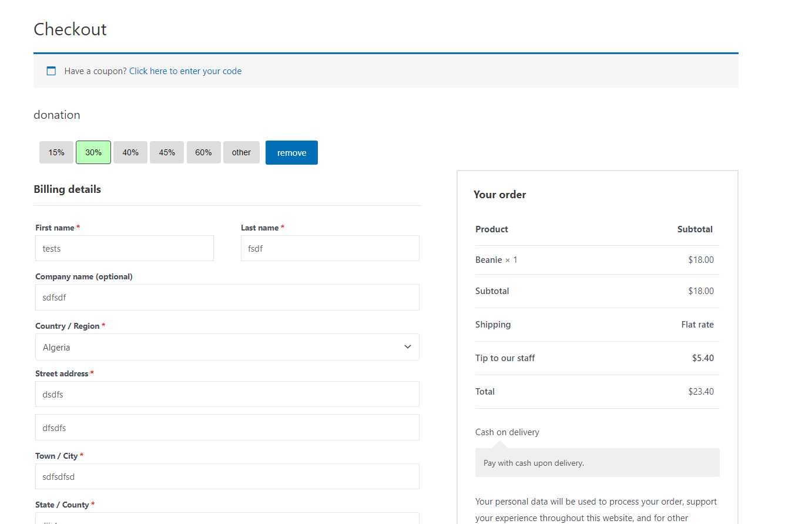Click the remove donation button

coord(291,152)
